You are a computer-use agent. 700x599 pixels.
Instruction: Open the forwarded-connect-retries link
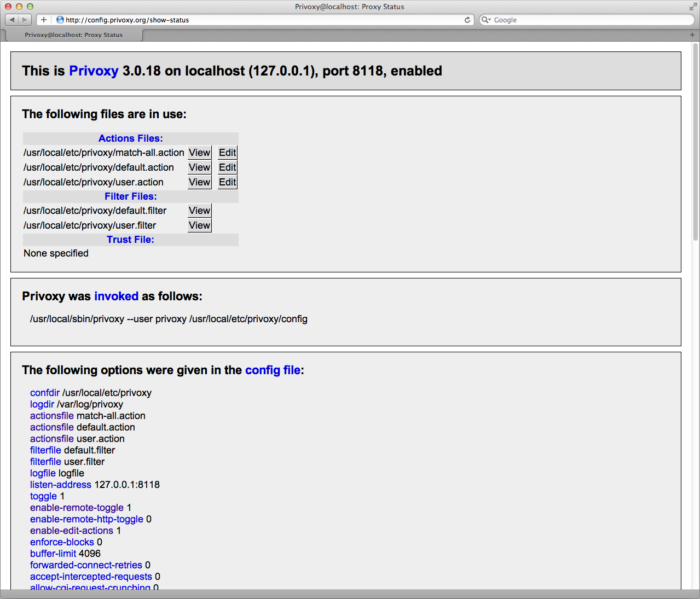[x=86, y=565]
